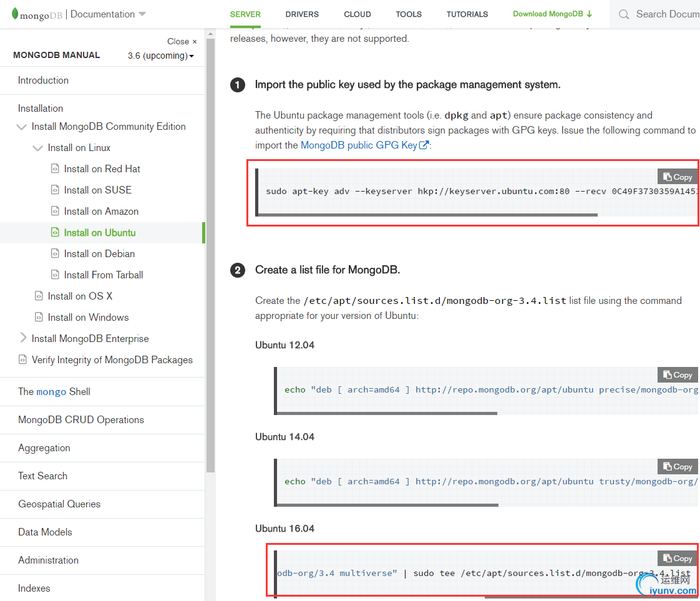This screenshot has width=700, height=601.
Task: Copy the Ubuntu 12.04 echo command
Action: pyautogui.click(x=678, y=375)
